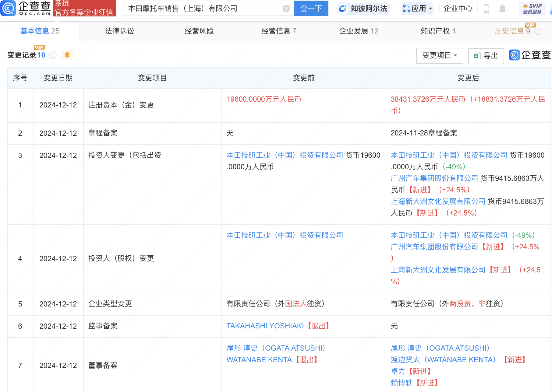This screenshot has width=552, height=392.
Task: Click orange bell alert for change records
Action: tap(67, 55)
